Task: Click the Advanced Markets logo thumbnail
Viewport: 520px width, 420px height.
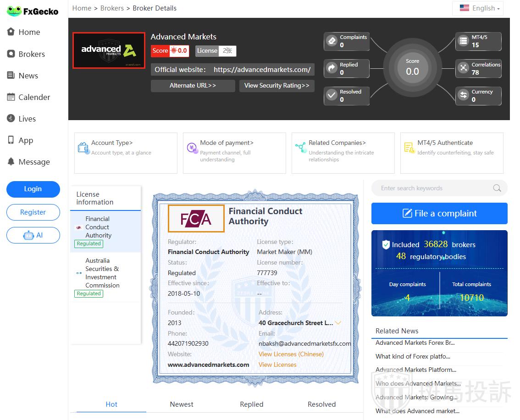Action: 109,50
